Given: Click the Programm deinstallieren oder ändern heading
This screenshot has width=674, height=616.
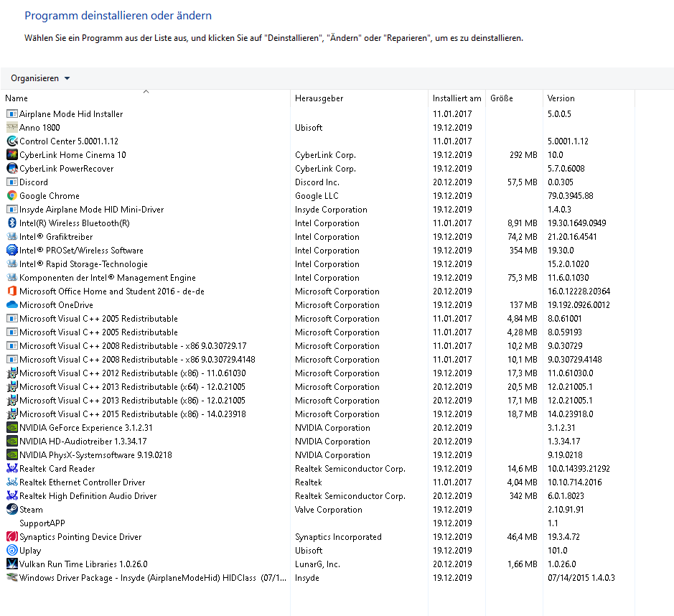Looking at the screenshot, I should pyautogui.click(x=118, y=16).
